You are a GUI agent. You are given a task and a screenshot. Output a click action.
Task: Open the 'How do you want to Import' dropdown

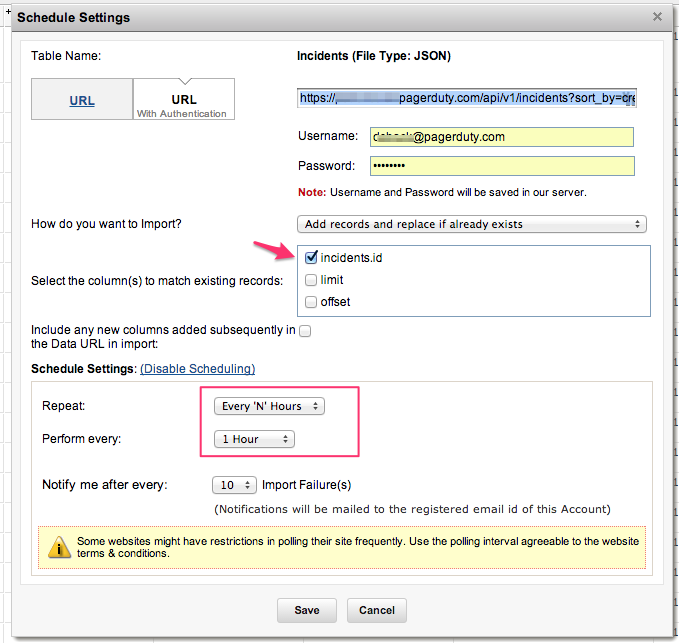click(x=472, y=224)
